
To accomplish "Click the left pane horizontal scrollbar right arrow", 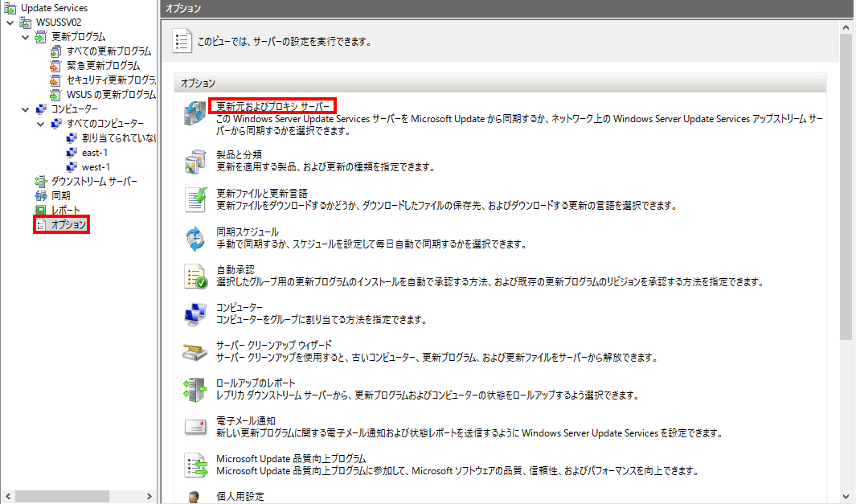I will pyautogui.click(x=150, y=496).
